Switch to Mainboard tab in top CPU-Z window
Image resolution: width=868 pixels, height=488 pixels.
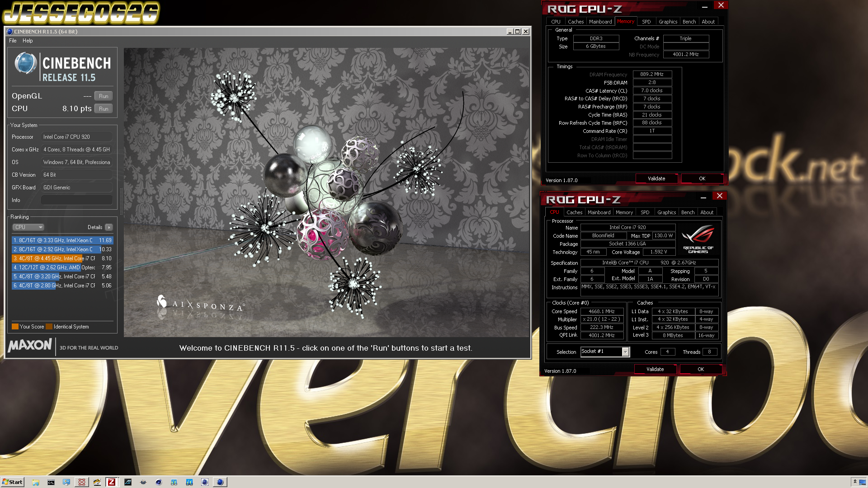tap(600, 22)
